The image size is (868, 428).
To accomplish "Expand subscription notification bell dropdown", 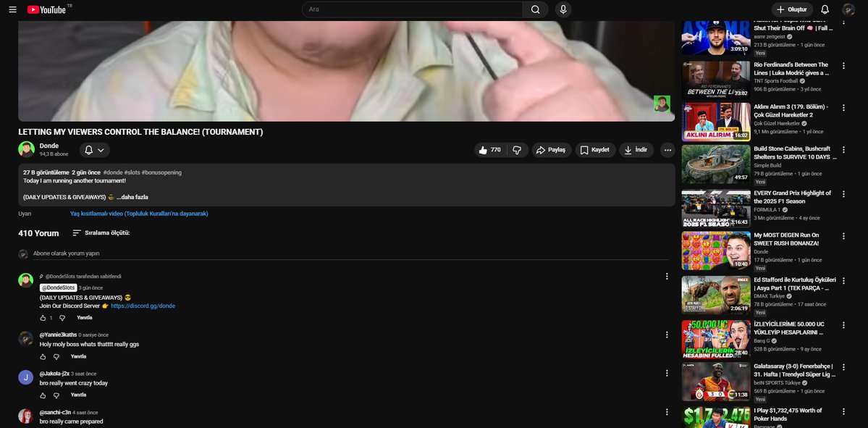I will pyautogui.click(x=95, y=150).
